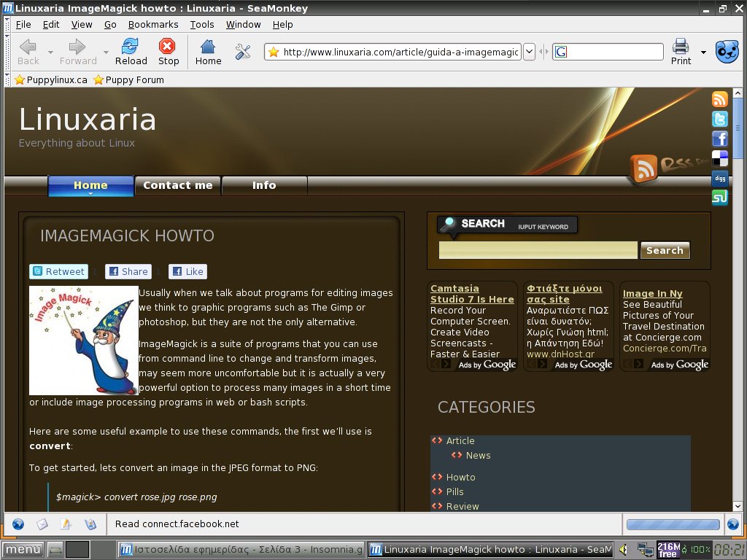The height and width of the screenshot is (560, 747).
Task: Open the Back button history dropdown
Action: click(50, 52)
